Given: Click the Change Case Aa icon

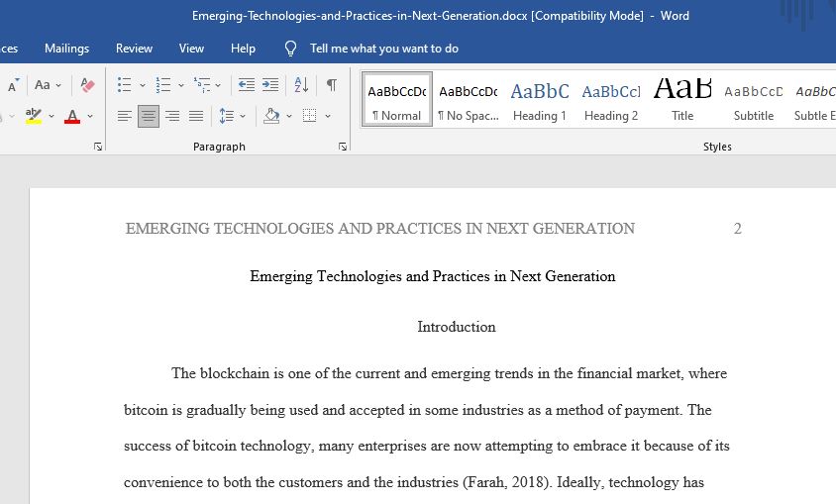Looking at the screenshot, I should 43,85.
